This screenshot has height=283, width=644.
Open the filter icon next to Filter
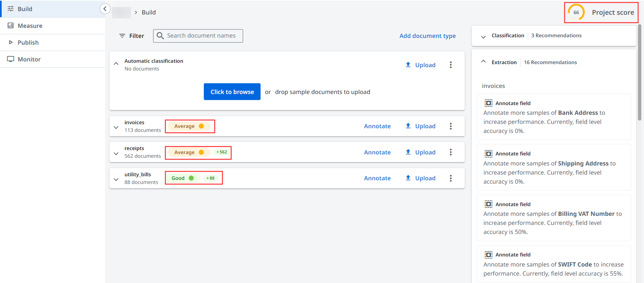[x=122, y=36]
